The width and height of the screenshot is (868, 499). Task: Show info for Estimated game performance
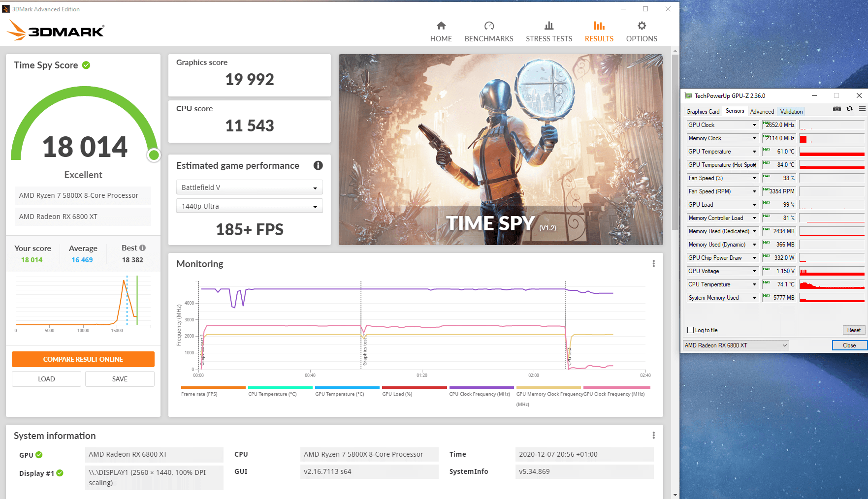(x=318, y=165)
